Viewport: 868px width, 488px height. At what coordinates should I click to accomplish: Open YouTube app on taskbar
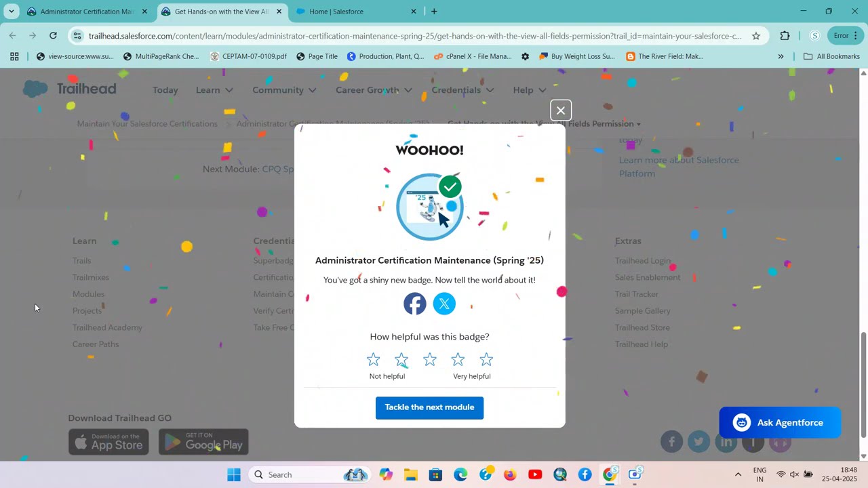tap(535, 474)
